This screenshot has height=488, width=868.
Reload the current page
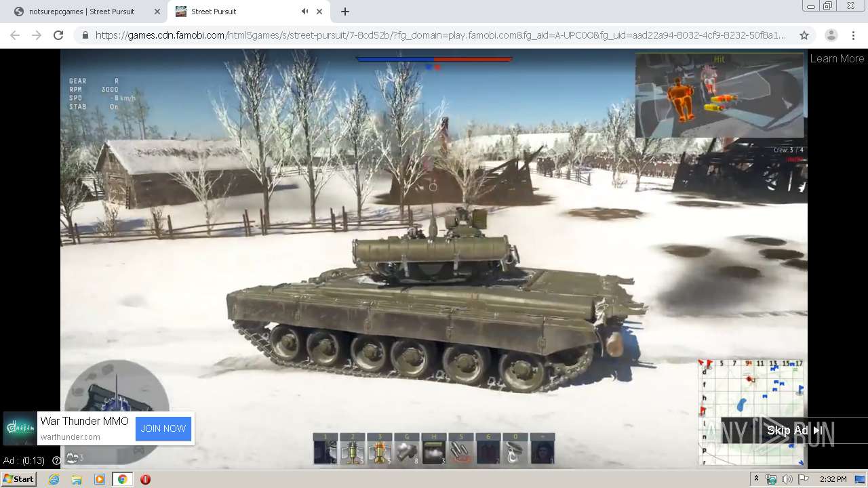[58, 35]
